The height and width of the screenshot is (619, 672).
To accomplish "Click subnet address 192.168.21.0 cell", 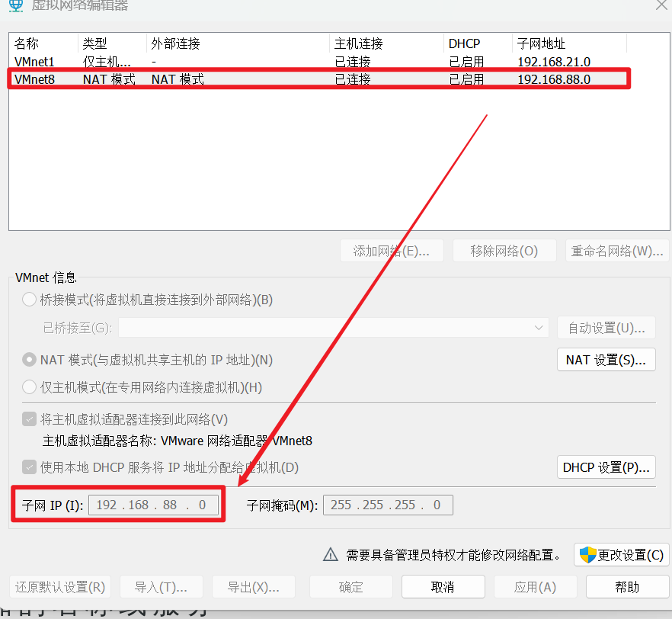I will [x=554, y=62].
